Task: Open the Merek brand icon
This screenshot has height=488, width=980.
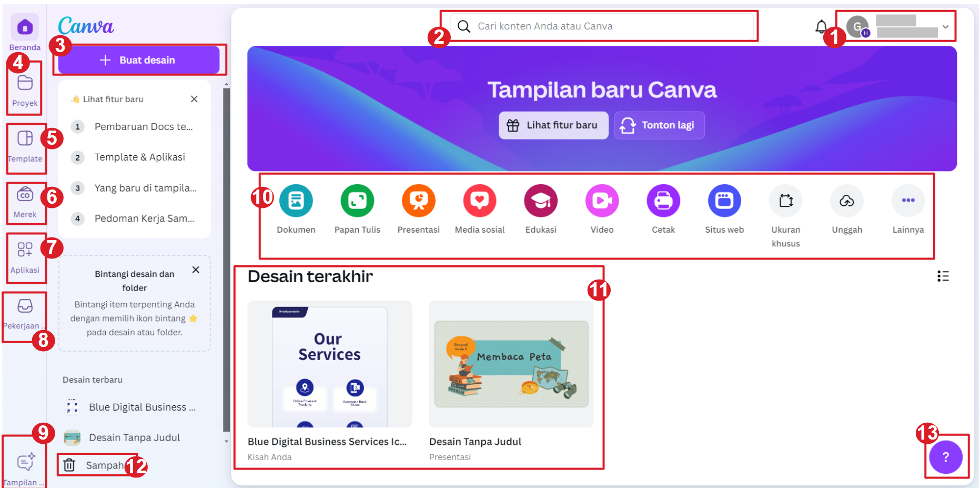Action: click(25, 194)
